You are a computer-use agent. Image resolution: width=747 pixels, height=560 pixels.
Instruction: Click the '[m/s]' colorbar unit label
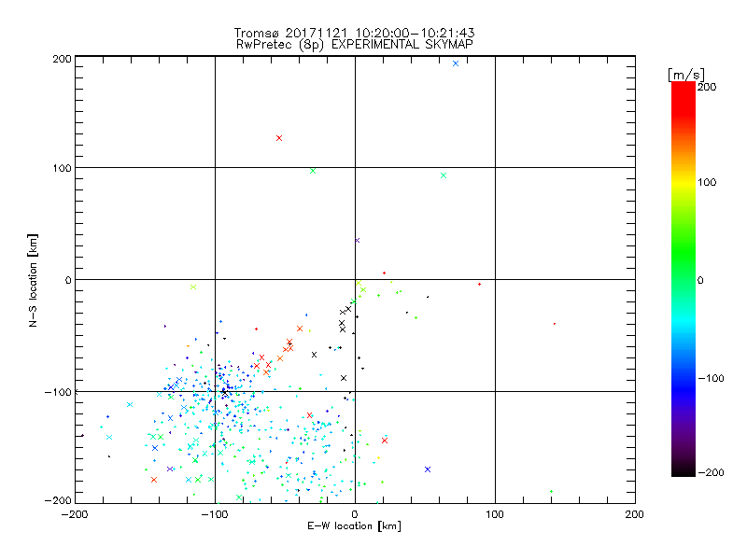(686, 75)
